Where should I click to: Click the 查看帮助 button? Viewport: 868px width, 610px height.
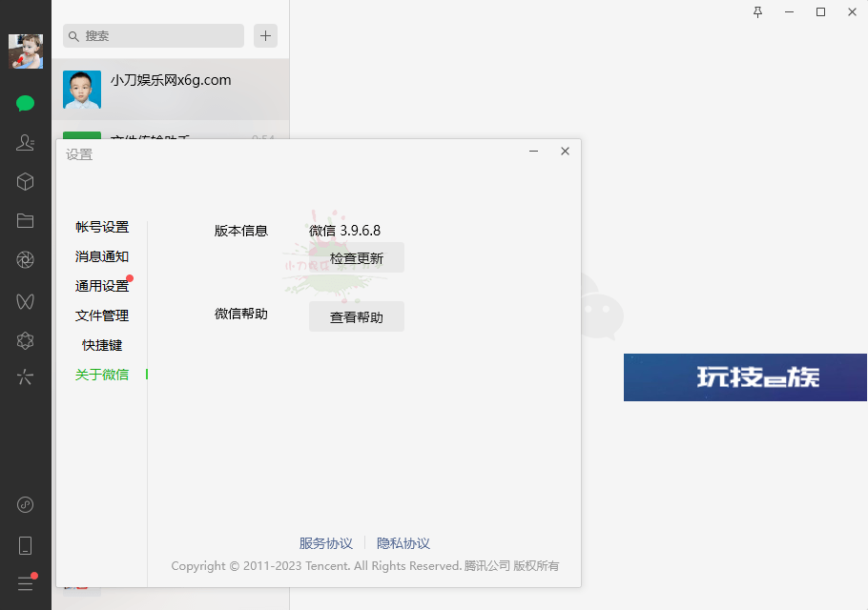coord(357,316)
